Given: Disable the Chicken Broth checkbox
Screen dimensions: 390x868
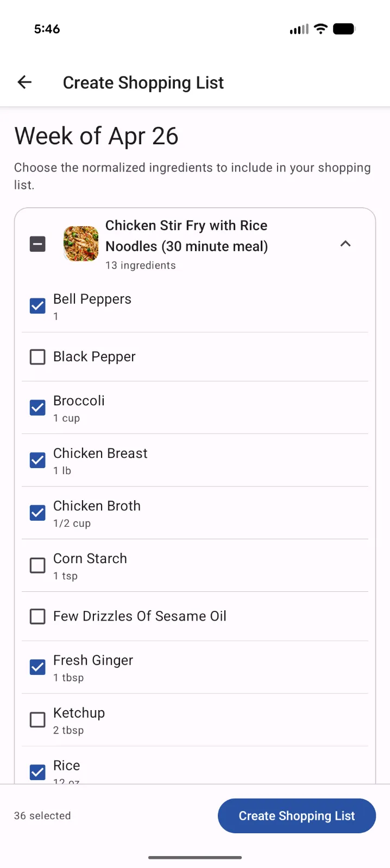Looking at the screenshot, I should (x=37, y=512).
